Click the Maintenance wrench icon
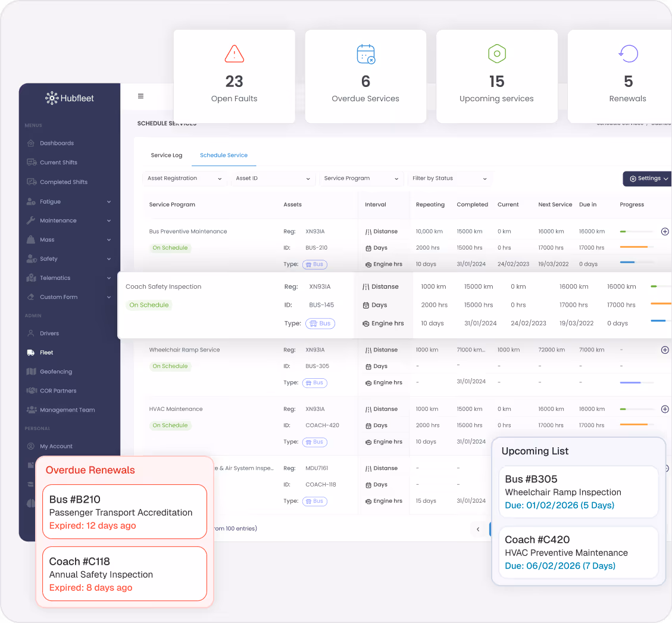This screenshot has height=623, width=672. pyautogui.click(x=31, y=220)
